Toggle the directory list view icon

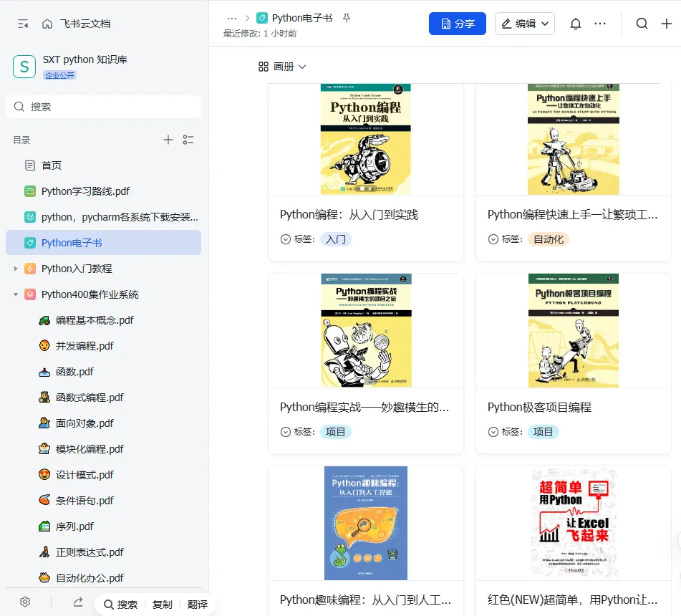(x=188, y=140)
